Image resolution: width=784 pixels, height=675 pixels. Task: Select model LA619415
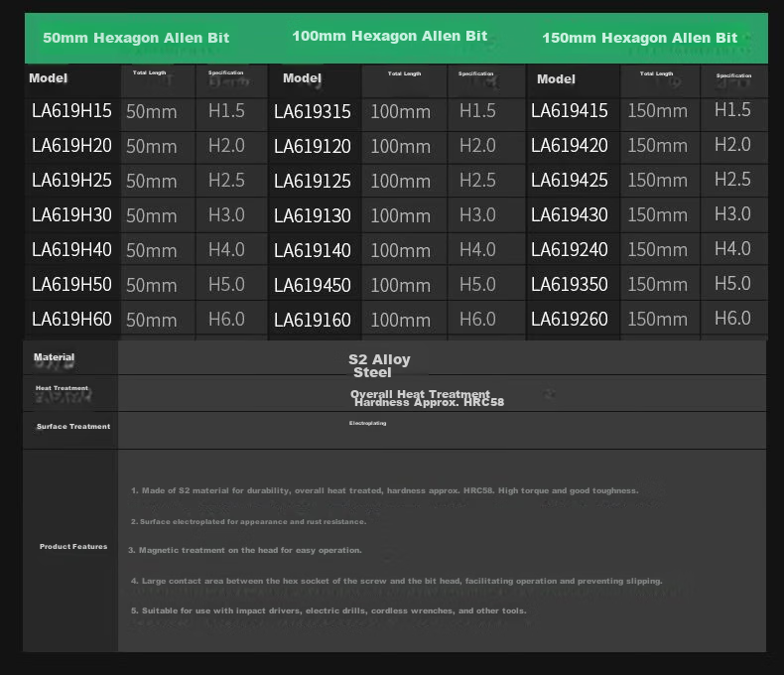point(570,111)
